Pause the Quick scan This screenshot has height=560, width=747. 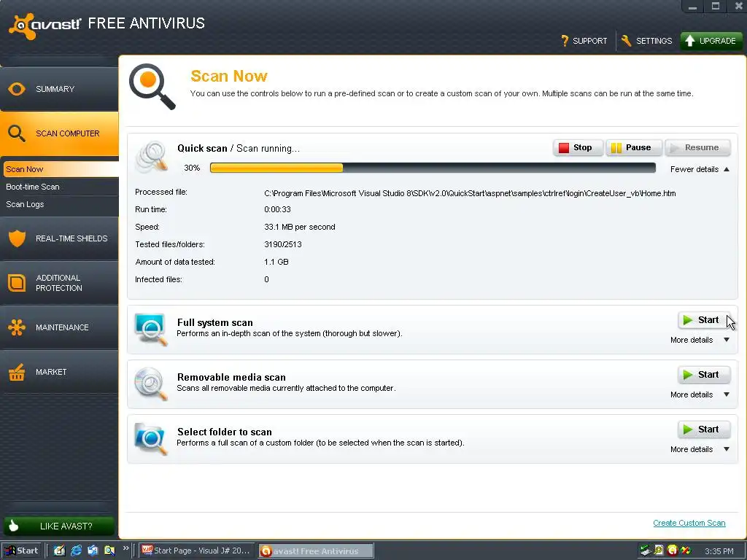(x=634, y=147)
